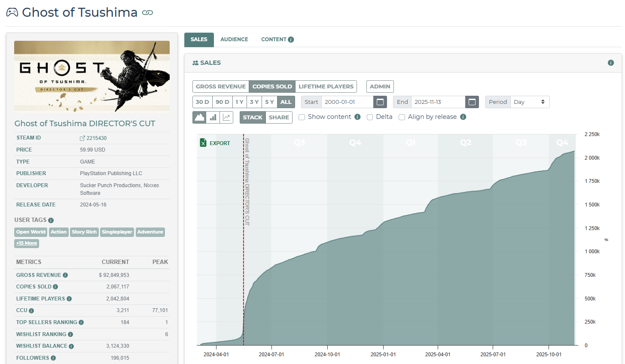The height and width of the screenshot is (364, 625).
Task: Click the SALES panel info icon
Action: click(x=611, y=63)
